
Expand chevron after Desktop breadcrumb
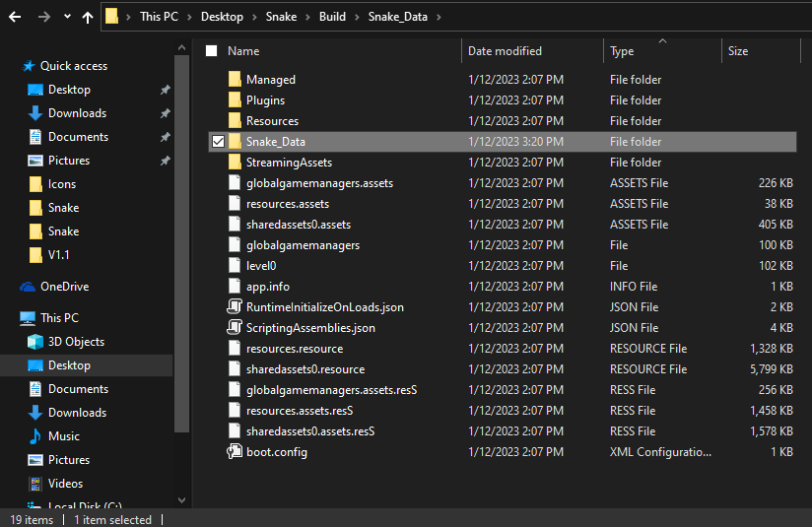[254, 17]
